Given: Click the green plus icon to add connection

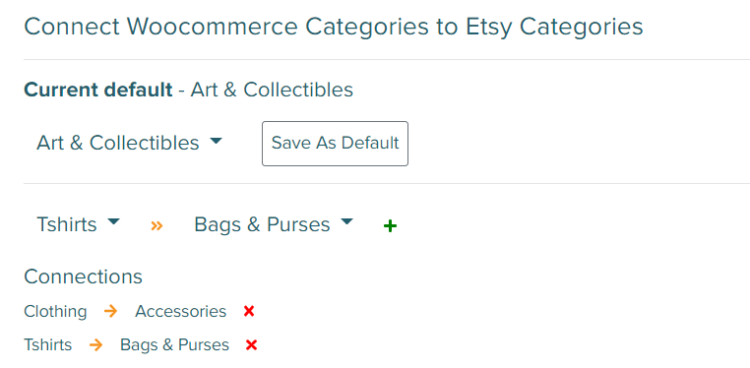Looking at the screenshot, I should [x=390, y=226].
